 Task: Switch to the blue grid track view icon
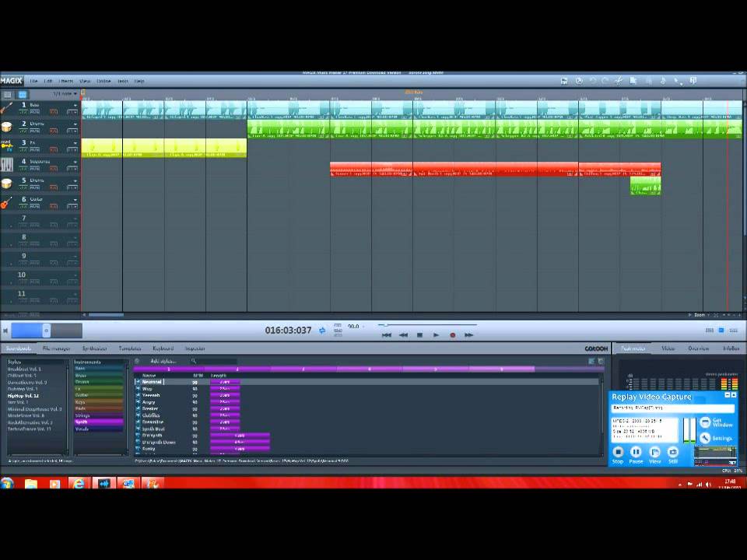pyautogui.click(x=22, y=94)
